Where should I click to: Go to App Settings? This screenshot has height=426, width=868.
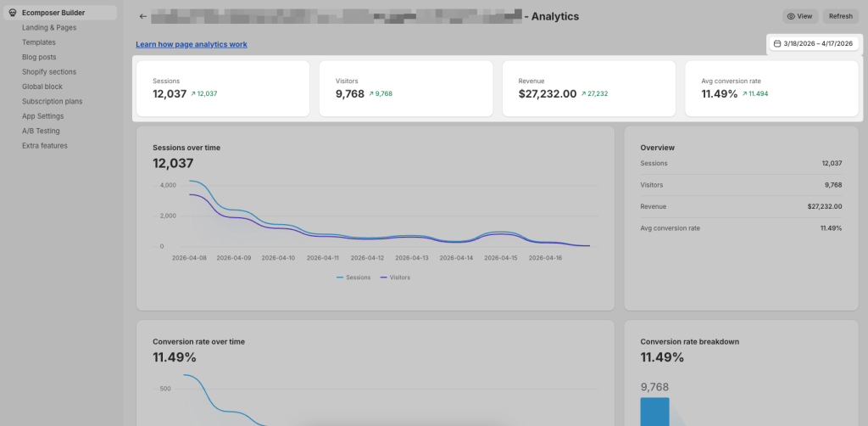tap(43, 116)
